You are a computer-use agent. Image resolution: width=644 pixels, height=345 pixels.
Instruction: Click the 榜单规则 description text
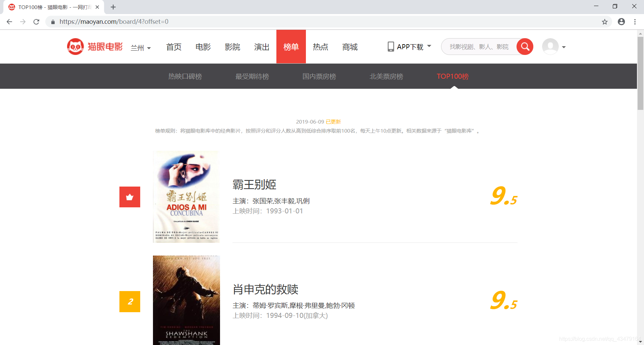[x=318, y=131]
